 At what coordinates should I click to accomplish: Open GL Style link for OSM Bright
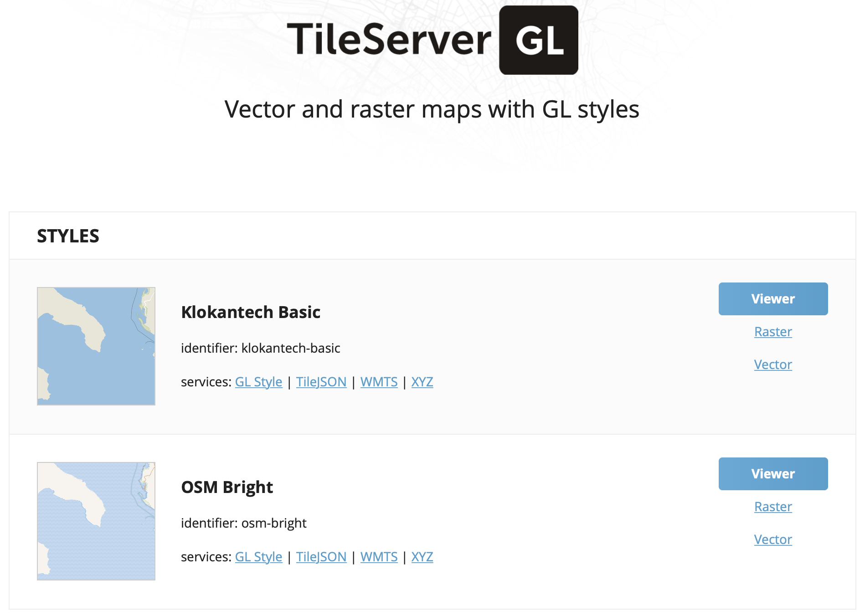point(258,557)
